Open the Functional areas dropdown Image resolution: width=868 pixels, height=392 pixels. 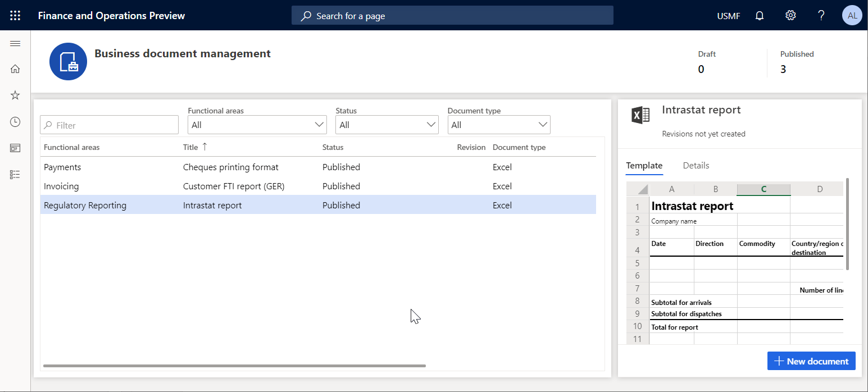pos(257,125)
